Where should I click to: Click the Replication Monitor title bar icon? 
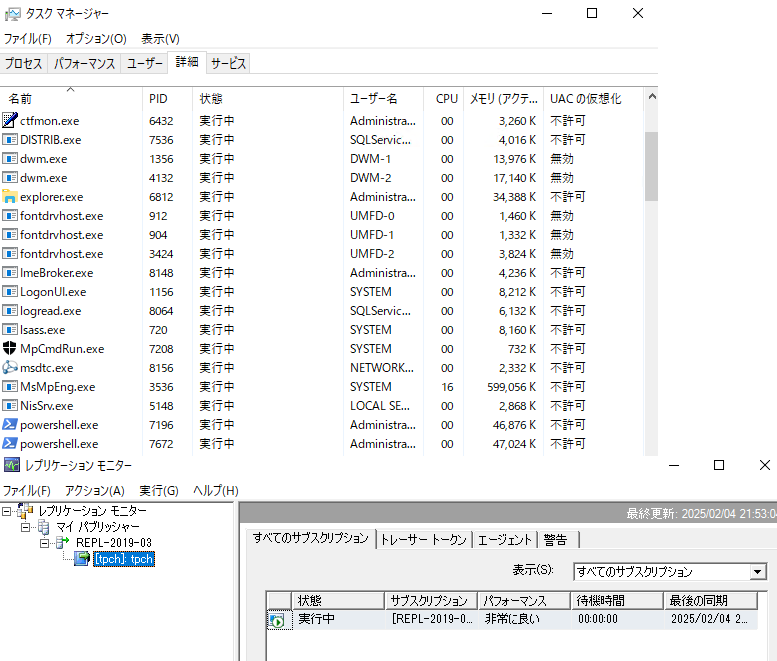(x=12, y=465)
